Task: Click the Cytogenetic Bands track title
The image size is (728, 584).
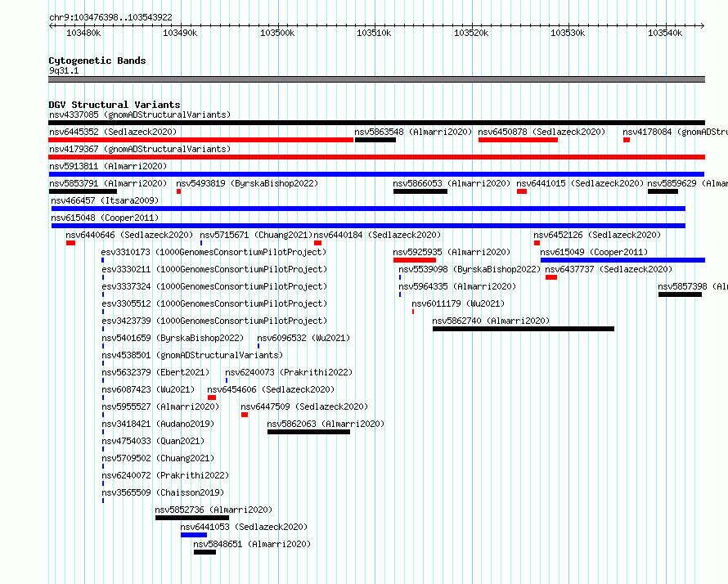Action: click(97, 61)
